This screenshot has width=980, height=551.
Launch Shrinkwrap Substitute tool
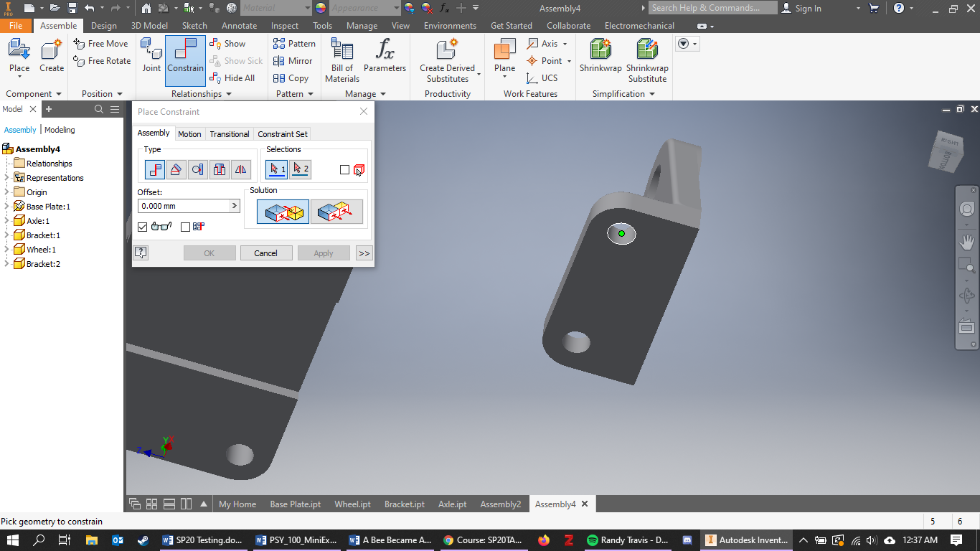coord(647,60)
